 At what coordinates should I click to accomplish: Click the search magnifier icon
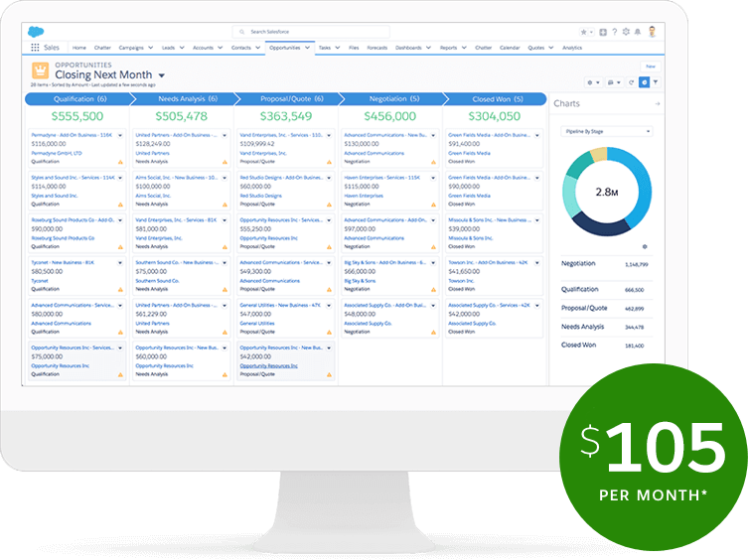pyautogui.click(x=241, y=32)
